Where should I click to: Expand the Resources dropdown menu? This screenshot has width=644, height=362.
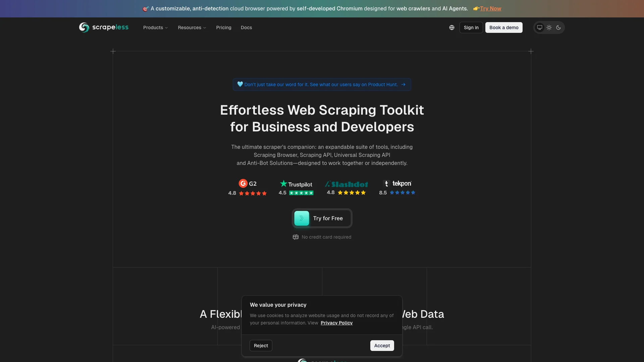pyautogui.click(x=192, y=27)
